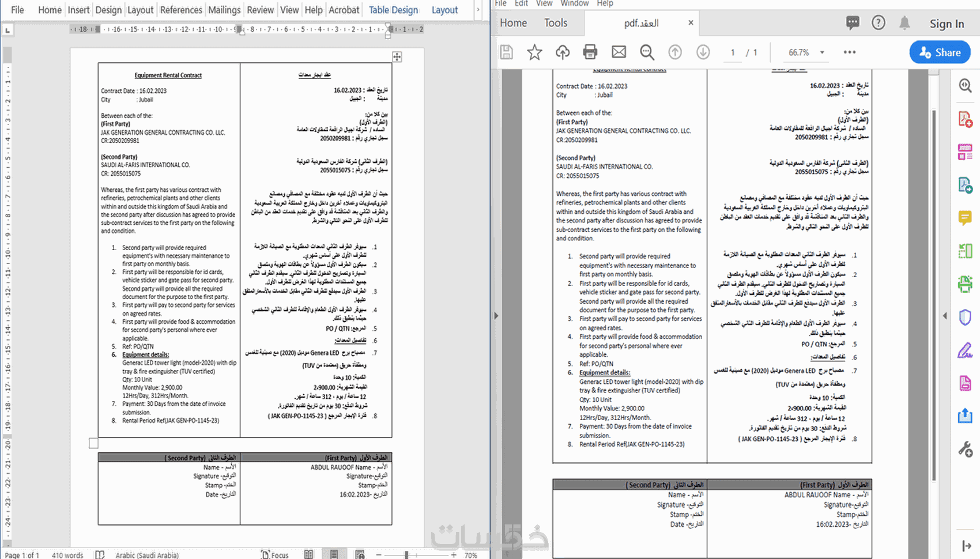Open the Design tab left of Layout in Word
Viewport: 980px width, 559px height.
pyautogui.click(x=108, y=10)
